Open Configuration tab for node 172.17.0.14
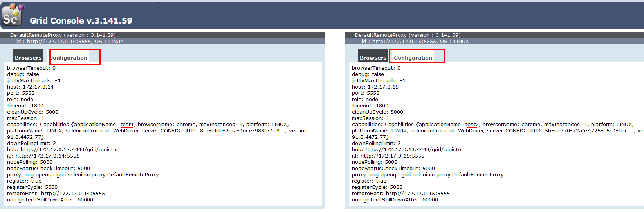The width and height of the screenshot is (644, 212). click(69, 55)
